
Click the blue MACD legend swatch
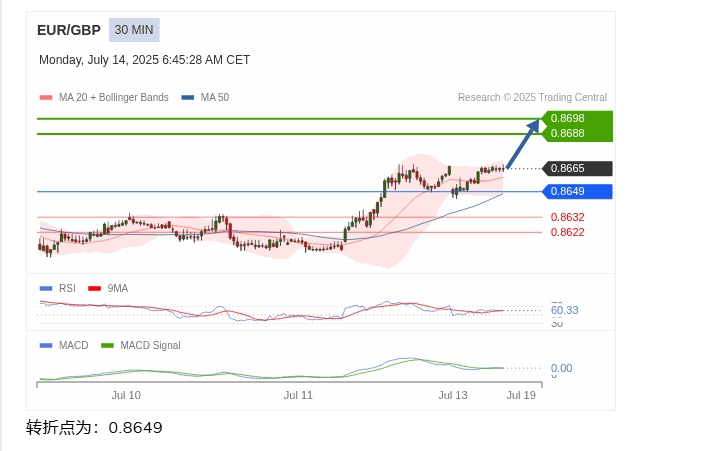click(x=46, y=346)
